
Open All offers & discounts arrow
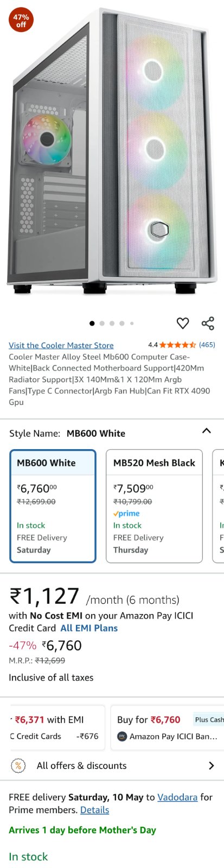[x=211, y=765]
